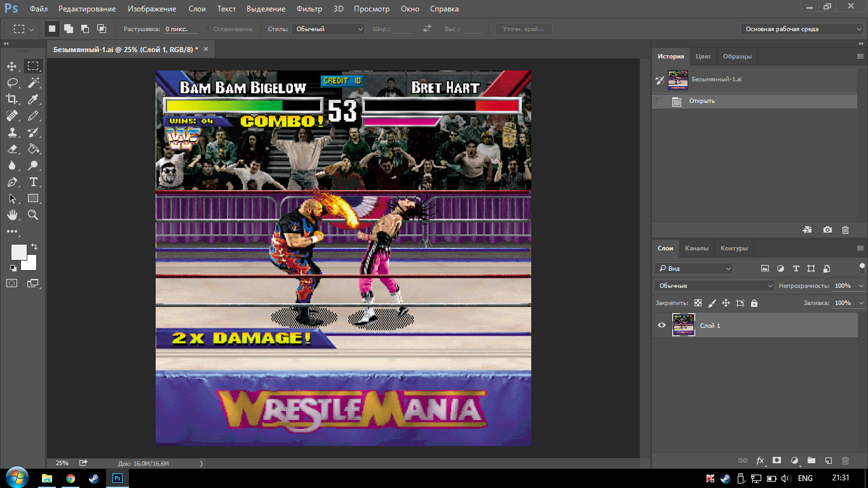This screenshot has height=488, width=868.
Task: Select the Type tool
Action: 33,182
